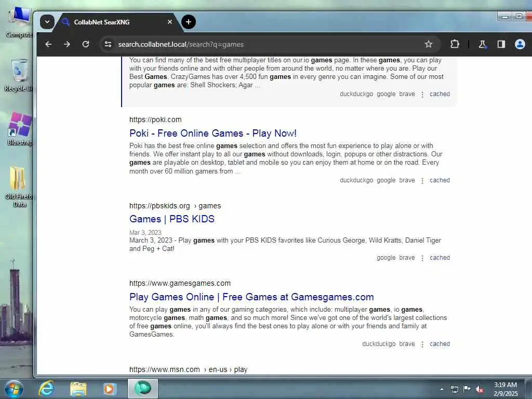Image resolution: width=532 pixels, height=399 pixels.
Task: Open cached link for PBS KIDS result
Action: [x=440, y=258]
